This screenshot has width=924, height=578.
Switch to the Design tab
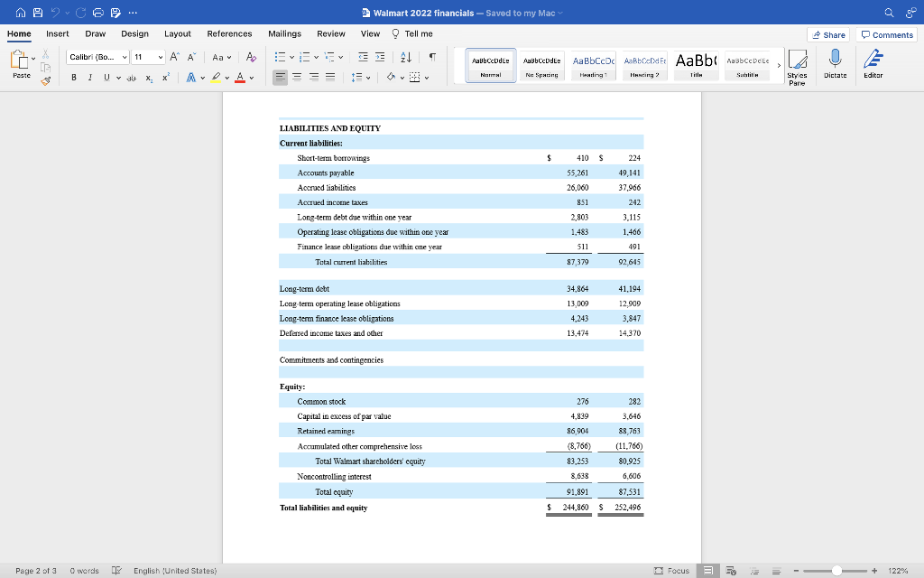tap(135, 33)
